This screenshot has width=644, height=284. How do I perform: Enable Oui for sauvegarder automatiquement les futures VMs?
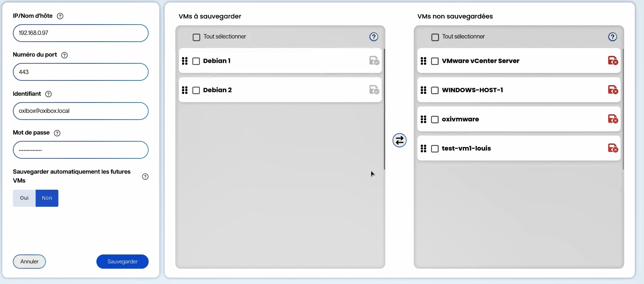pos(24,198)
